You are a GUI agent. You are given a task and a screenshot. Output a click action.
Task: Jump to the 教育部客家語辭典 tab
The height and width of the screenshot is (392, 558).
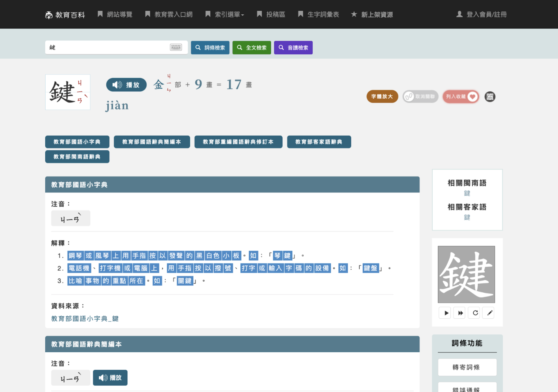(319, 142)
